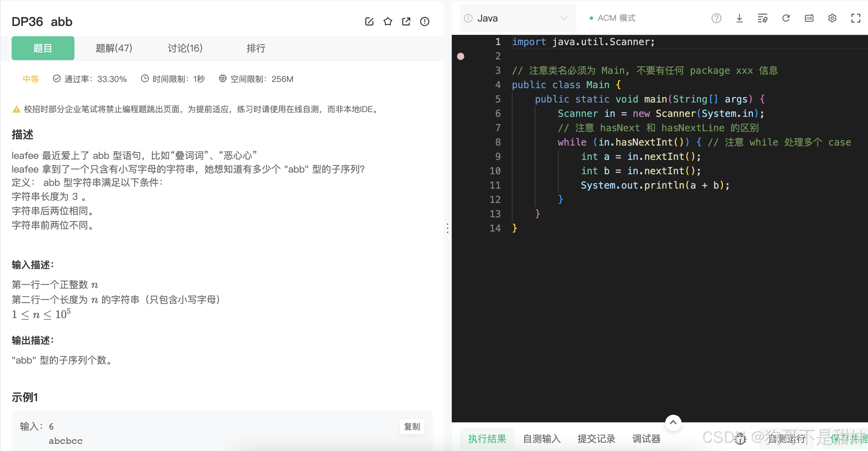This screenshot has height=451, width=868.
Task: Star this problem as favorite
Action: pyautogui.click(x=388, y=22)
